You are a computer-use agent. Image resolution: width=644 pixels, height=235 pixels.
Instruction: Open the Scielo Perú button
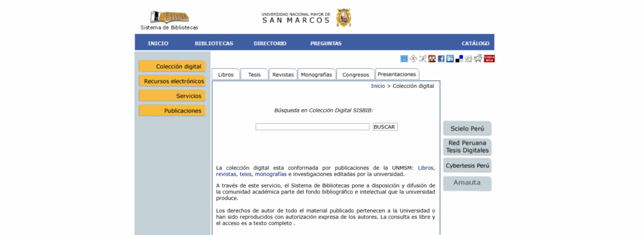pos(467,128)
